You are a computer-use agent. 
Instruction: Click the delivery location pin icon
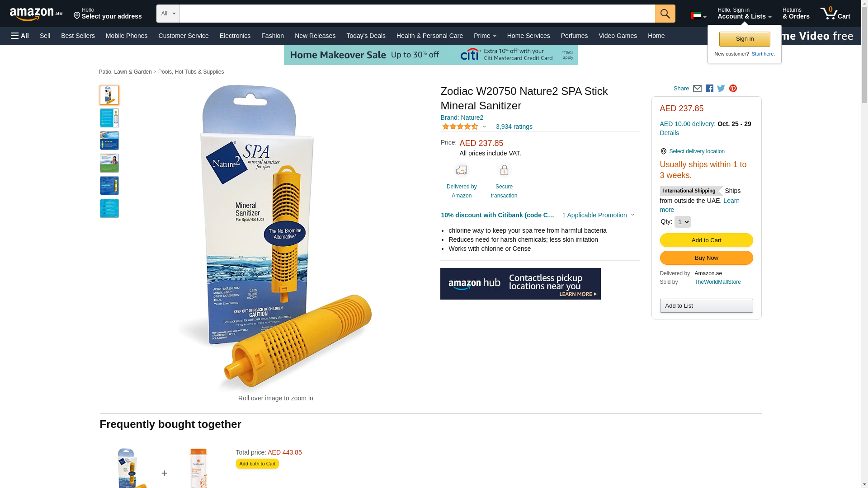(x=663, y=151)
